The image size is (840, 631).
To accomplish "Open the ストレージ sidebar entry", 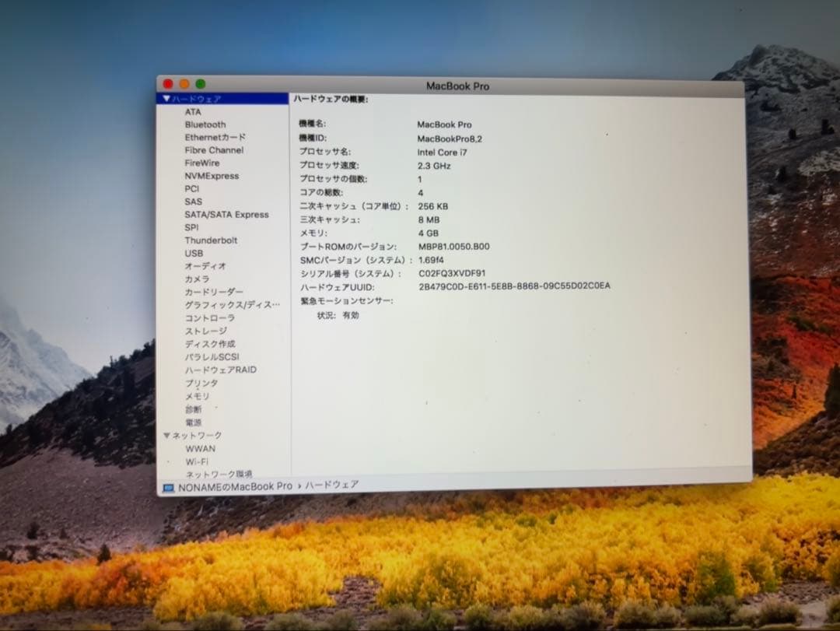I will pos(205,331).
